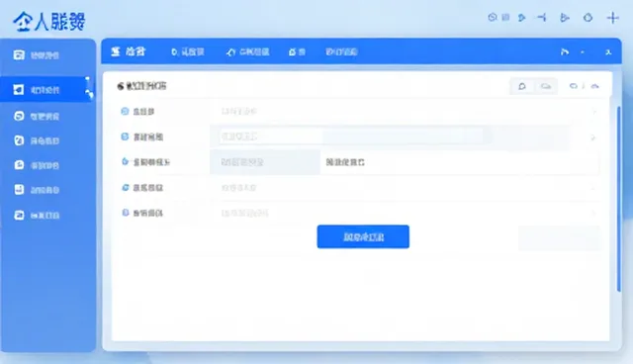Image resolution: width=633 pixels, height=364 pixels.
Task: Click the app logo at the top-left
Action: click(48, 21)
